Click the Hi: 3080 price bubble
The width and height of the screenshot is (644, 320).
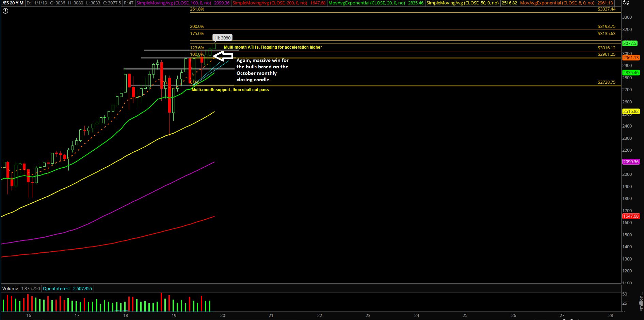pos(223,38)
